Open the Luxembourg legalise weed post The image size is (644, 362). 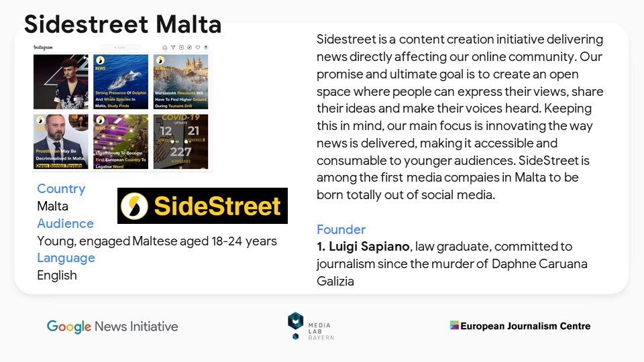click(121, 141)
